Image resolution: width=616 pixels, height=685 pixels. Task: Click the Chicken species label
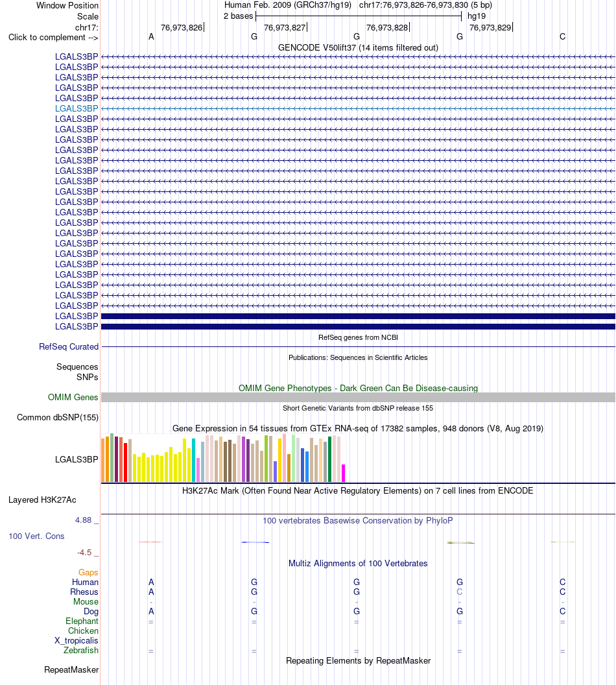(x=83, y=631)
